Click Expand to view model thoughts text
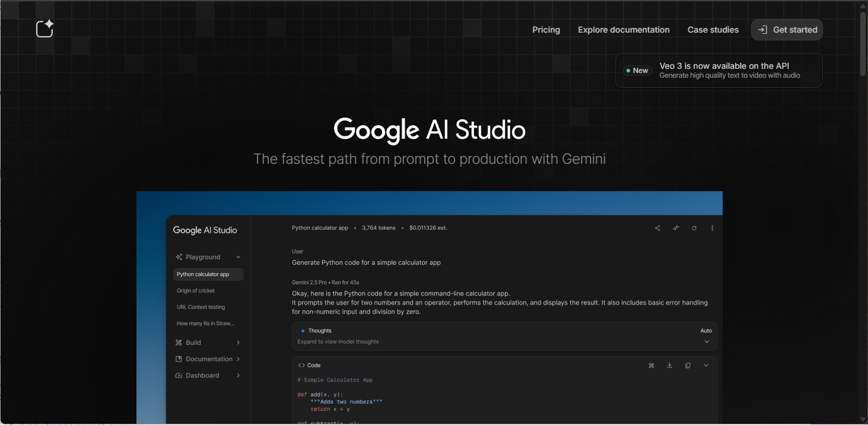The width and height of the screenshot is (868, 425). pyautogui.click(x=338, y=342)
